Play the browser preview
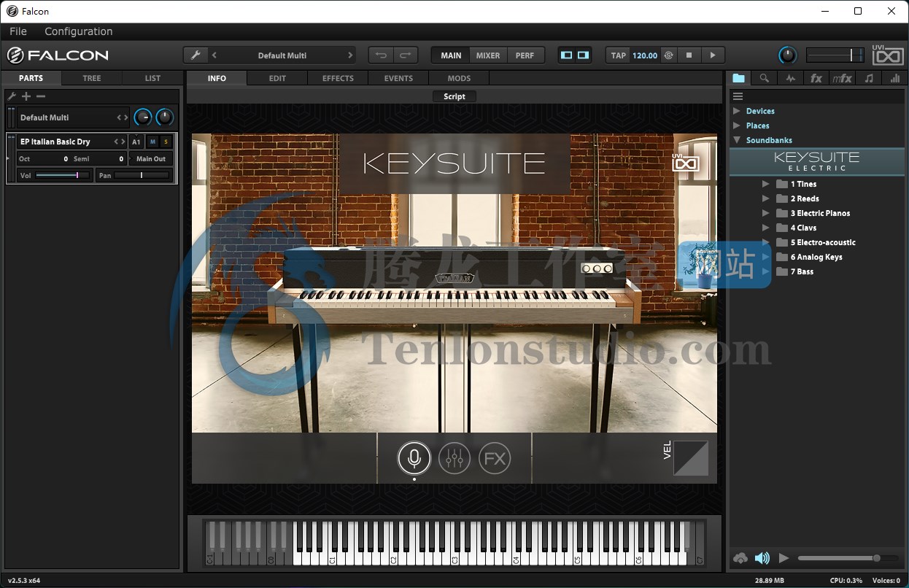 [784, 558]
